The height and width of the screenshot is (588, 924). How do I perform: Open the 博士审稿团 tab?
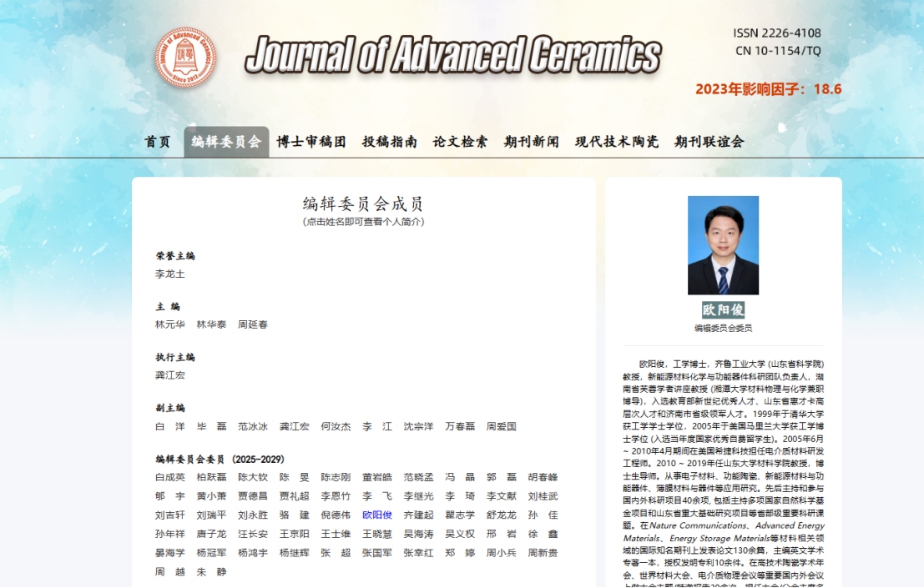[311, 142]
